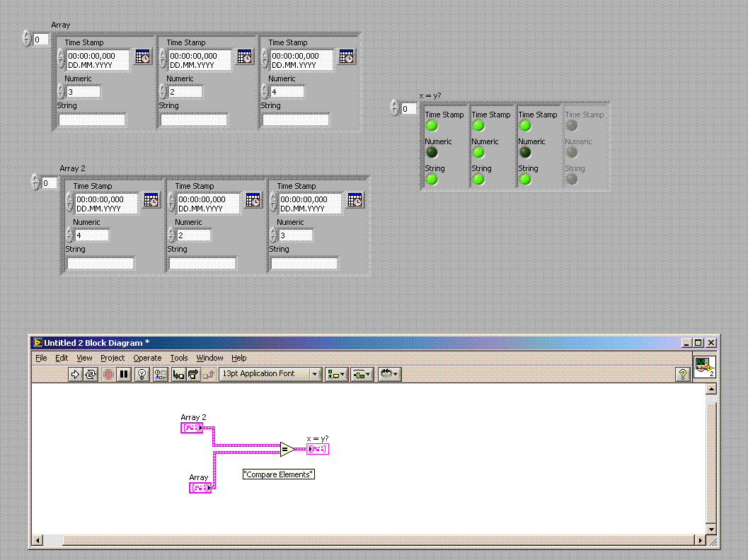This screenshot has height=560, width=748.
Task: Open Context Help question mark icon
Action: (682, 374)
